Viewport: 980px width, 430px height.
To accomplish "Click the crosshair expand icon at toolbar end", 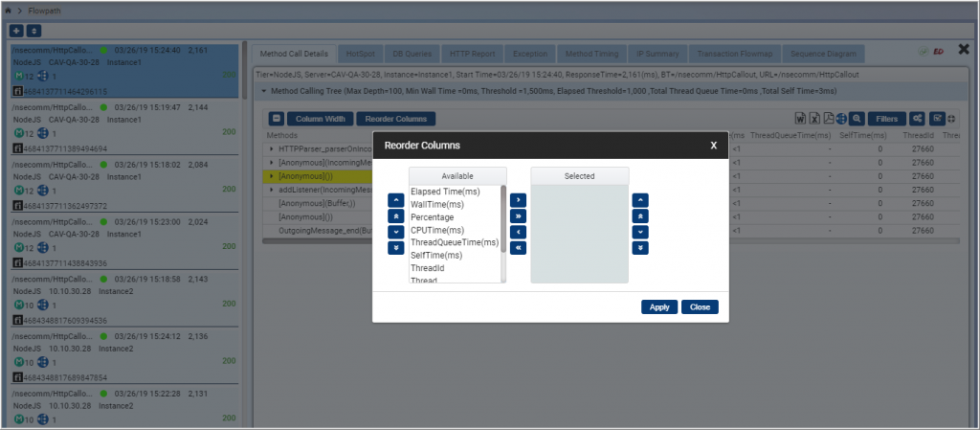I will click(x=952, y=119).
